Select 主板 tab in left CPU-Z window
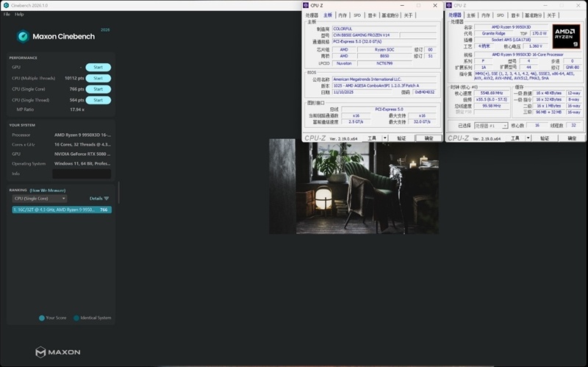Screen dimensions: 588x367 pyautogui.click(x=328, y=15)
